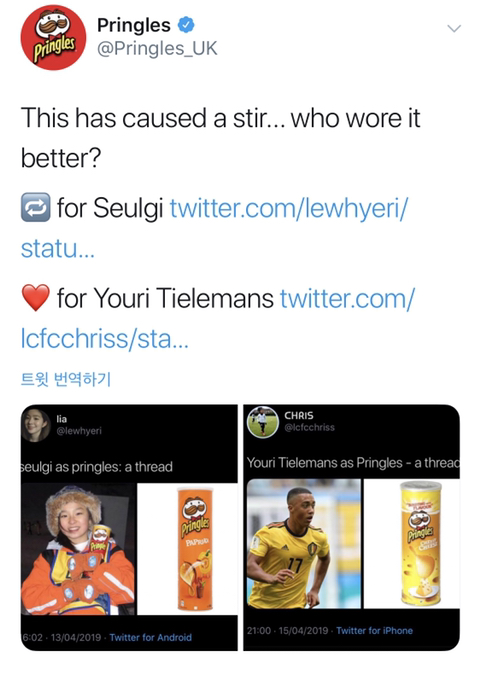The width and height of the screenshot is (480, 674).
Task: View the orange Paprika Pringles can image
Action: point(188,549)
